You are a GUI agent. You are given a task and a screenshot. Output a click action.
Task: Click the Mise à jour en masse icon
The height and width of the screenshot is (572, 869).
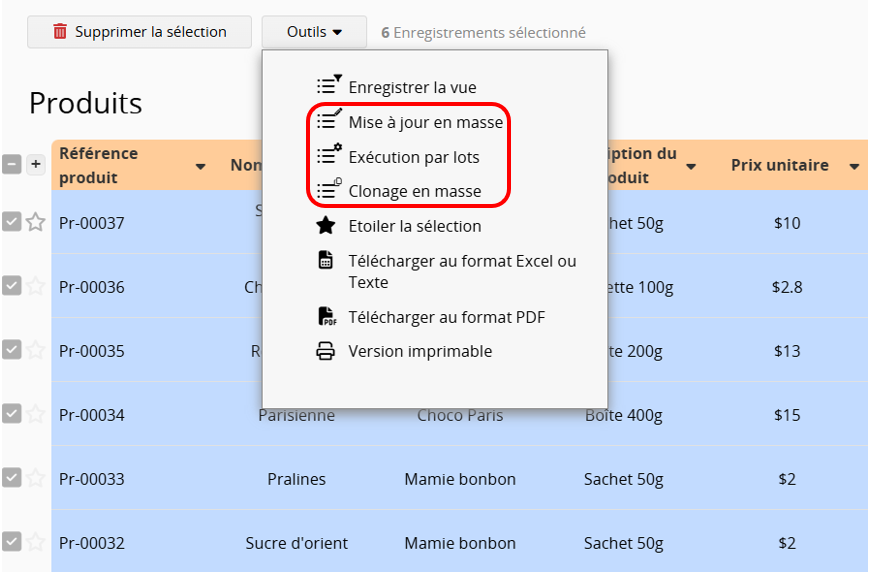pyautogui.click(x=328, y=121)
